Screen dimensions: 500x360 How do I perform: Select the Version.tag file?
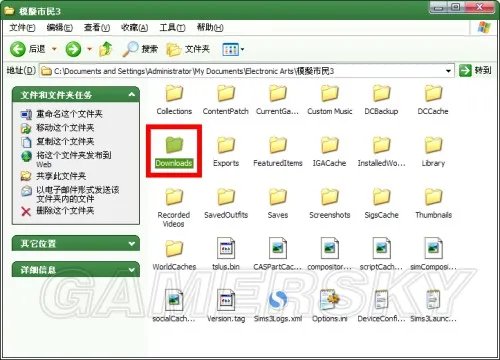click(x=226, y=306)
